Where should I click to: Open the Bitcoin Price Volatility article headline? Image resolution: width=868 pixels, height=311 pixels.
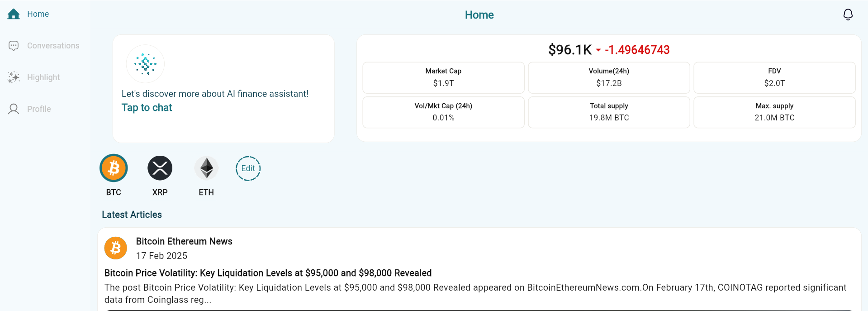[x=268, y=273]
